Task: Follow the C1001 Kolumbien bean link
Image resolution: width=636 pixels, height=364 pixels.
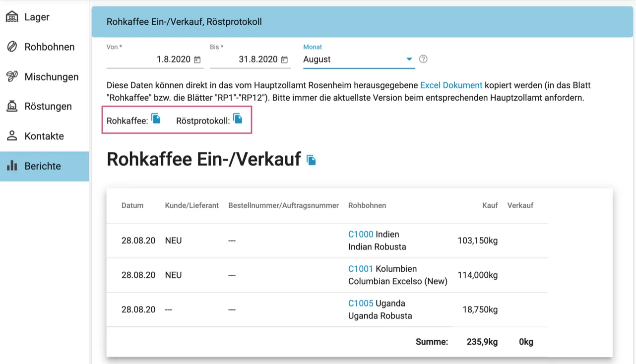Action: coord(361,269)
